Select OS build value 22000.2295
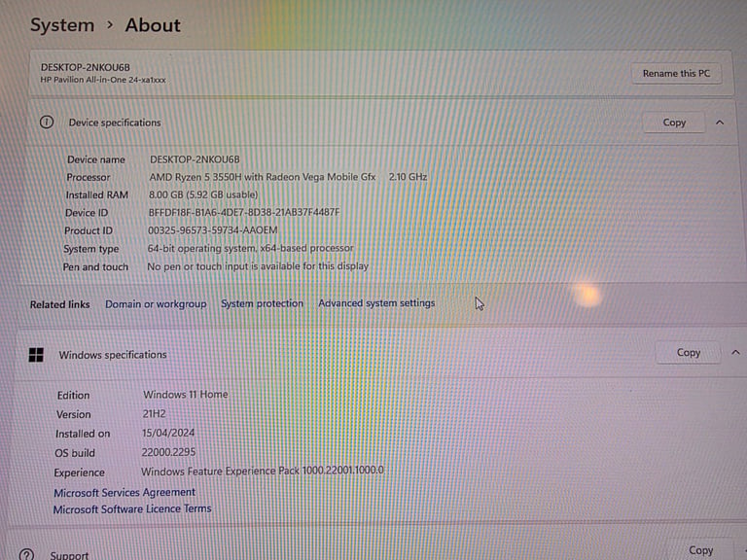747x560 pixels. click(x=168, y=452)
